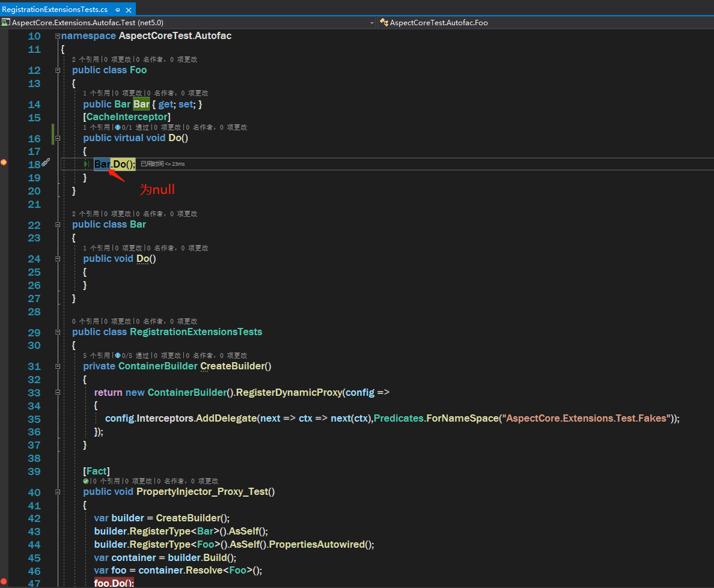This screenshot has width=714, height=588.
Task: Click container.Resolve<Foo>() on line 46
Action: 200,570
